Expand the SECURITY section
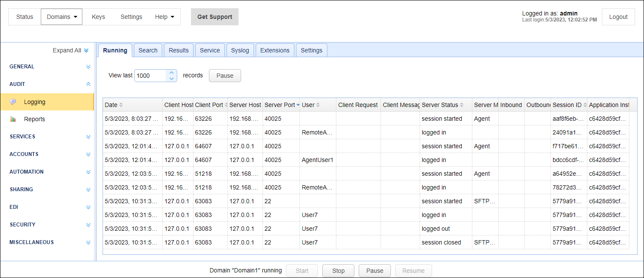 [88, 225]
